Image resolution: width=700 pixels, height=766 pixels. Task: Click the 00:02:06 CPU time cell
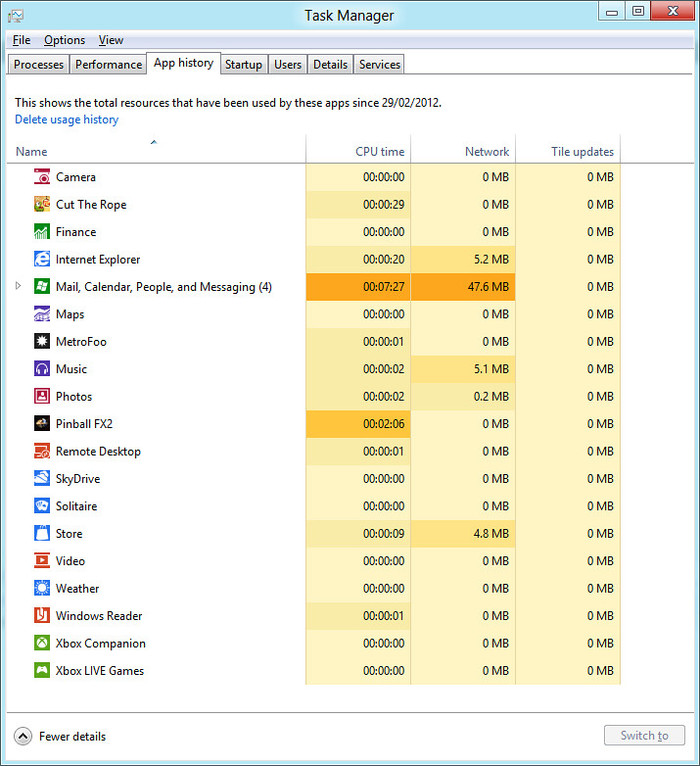tap(358, 424)
